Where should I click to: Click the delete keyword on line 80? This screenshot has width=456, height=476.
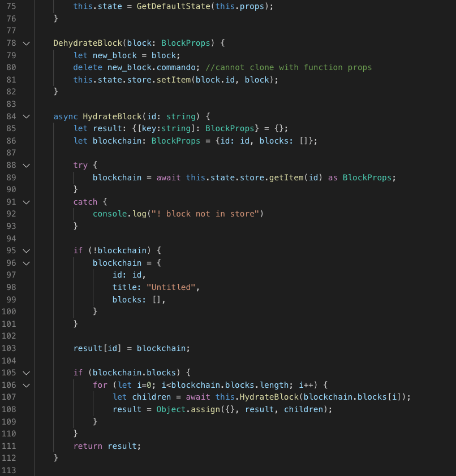pos(88,67)
